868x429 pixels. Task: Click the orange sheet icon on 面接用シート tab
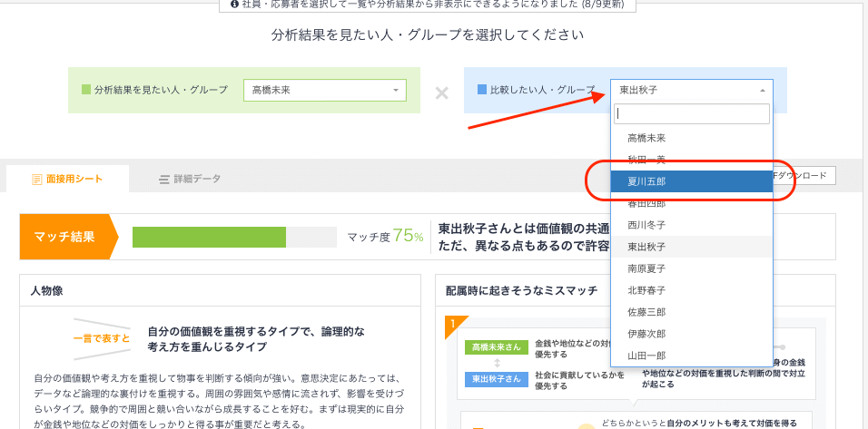[x=36, y=180]
